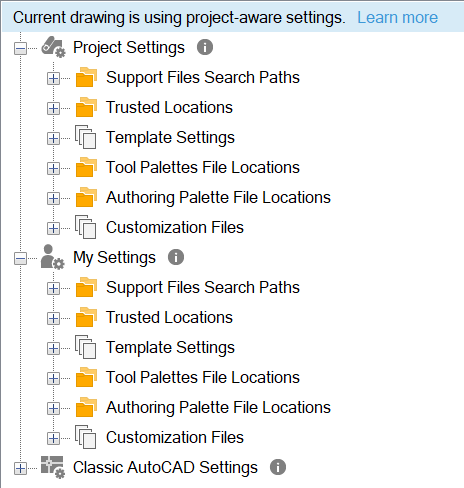Expand Trusted Locations under My Settings

click(x=53, y=319)
